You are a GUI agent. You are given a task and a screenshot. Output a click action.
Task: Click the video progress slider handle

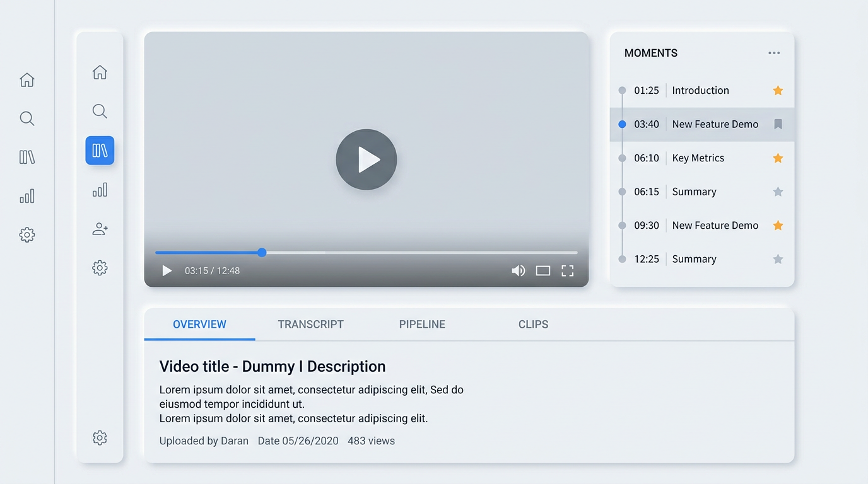[262, 252]
